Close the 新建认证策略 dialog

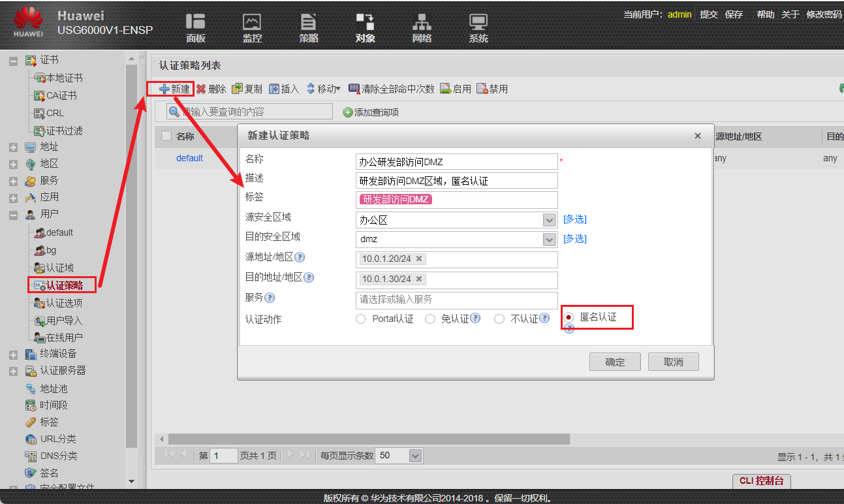[x=698, y=136]
